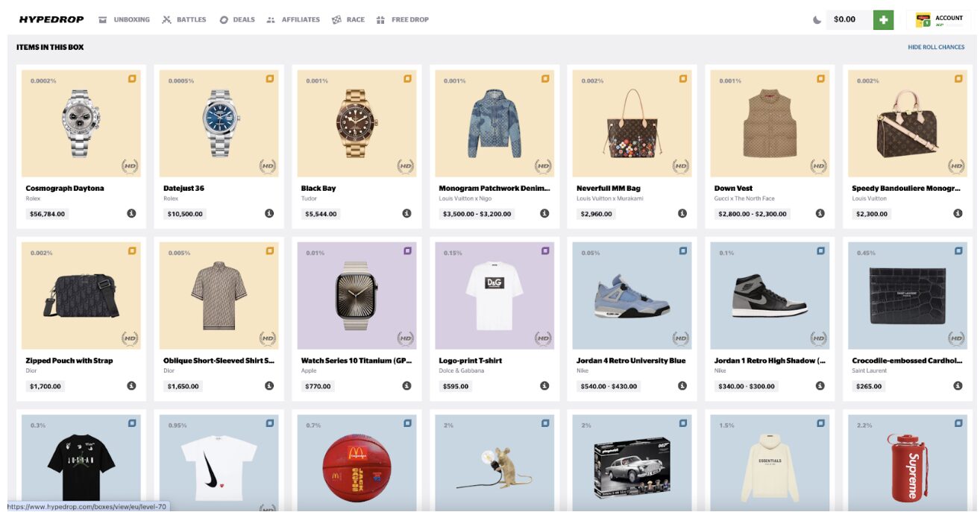Select the Cosmograph Daytona watch image
980x512 pixels.
tap(81, 123)
